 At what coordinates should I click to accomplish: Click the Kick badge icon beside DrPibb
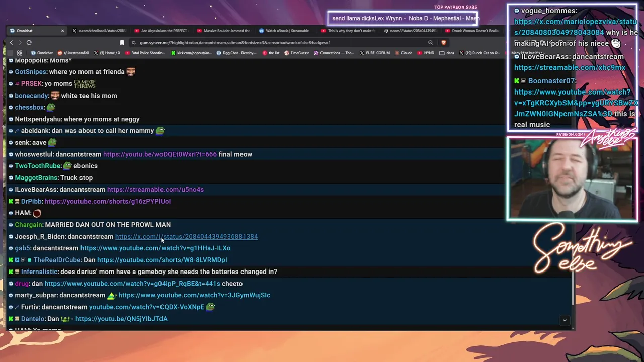coord(11,201)
